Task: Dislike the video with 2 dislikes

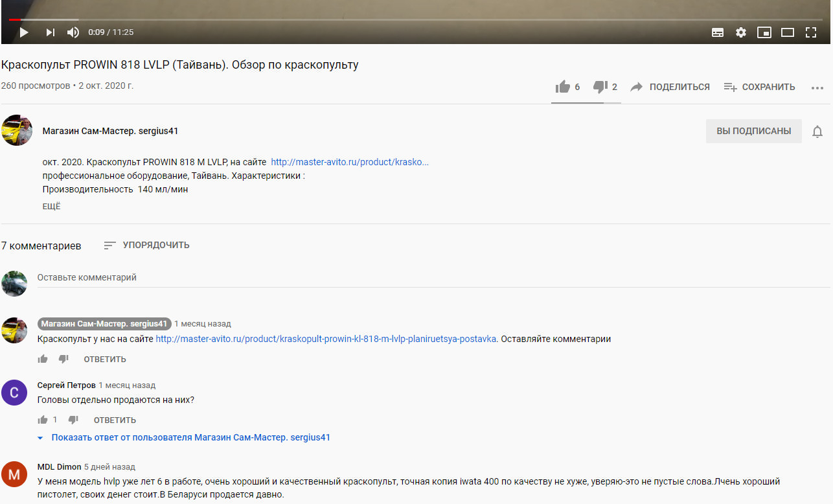Action: (x=605, y=87)
